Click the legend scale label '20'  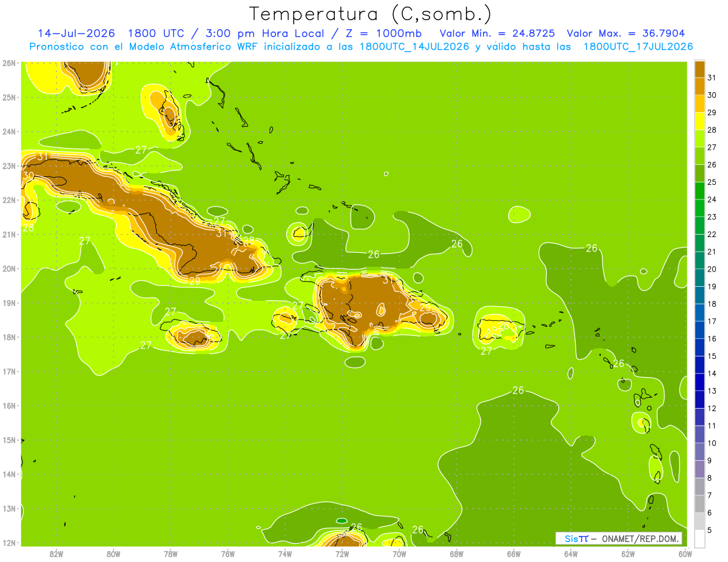(x=712, y=269)
